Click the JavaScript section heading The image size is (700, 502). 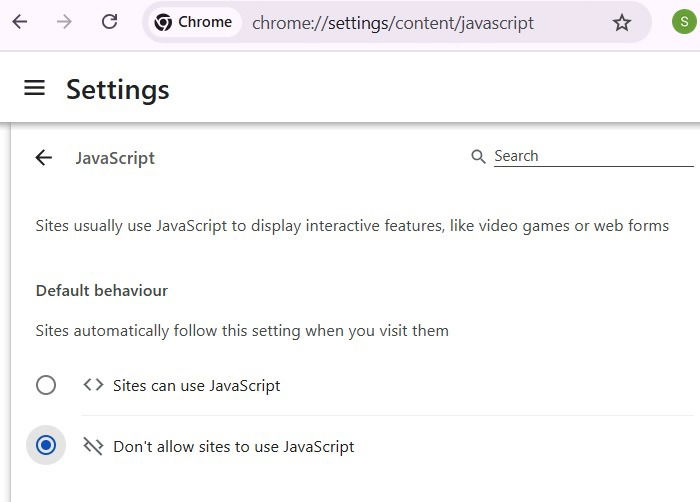point(115,158)
